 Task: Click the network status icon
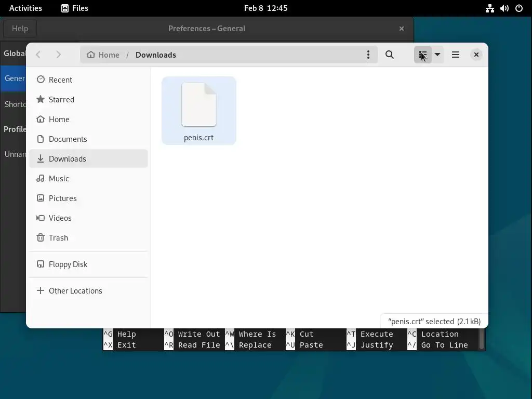tap(489, 8)
